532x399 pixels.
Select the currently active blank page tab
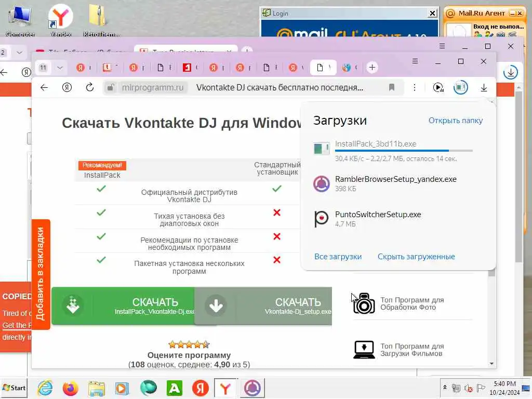(x=323, y=68)
